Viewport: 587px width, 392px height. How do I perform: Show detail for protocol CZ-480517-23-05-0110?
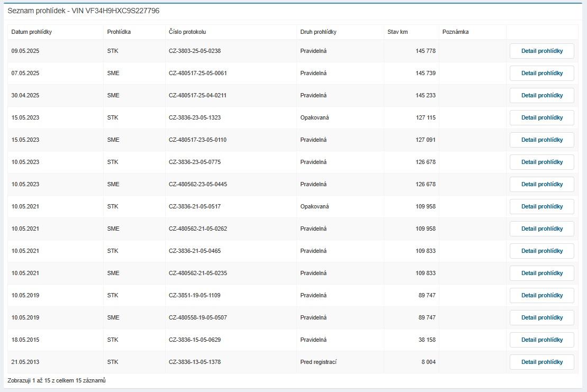[x=541, y=140]
